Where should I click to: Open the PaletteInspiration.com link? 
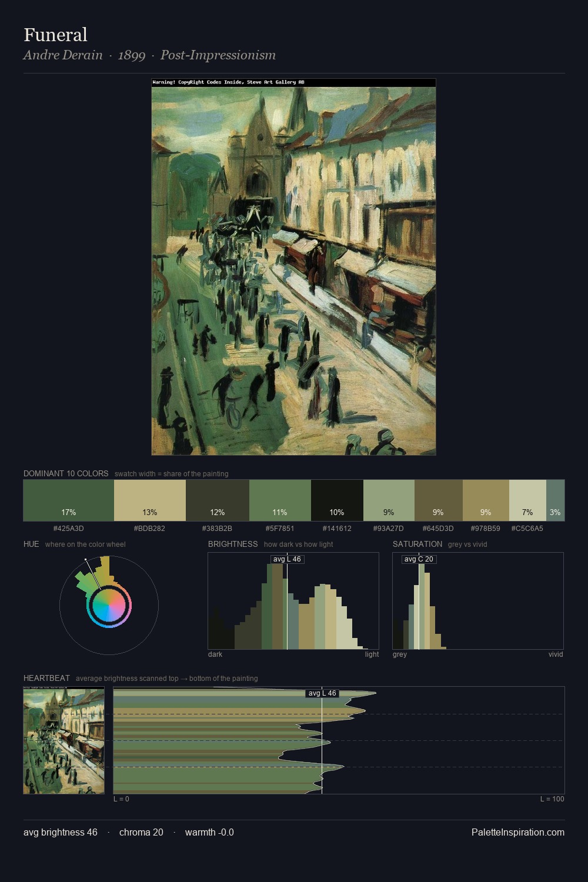pyautogui.click(x=518, y=833)
